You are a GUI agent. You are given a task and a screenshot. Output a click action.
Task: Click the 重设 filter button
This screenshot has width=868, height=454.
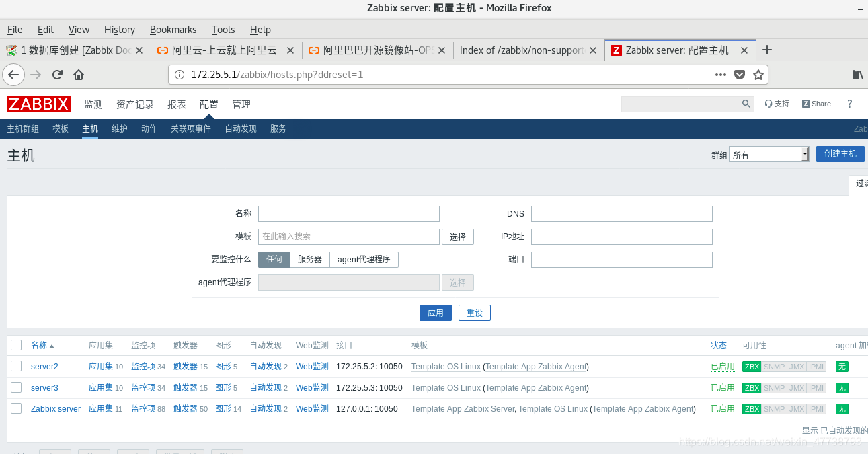pos(475,313)
